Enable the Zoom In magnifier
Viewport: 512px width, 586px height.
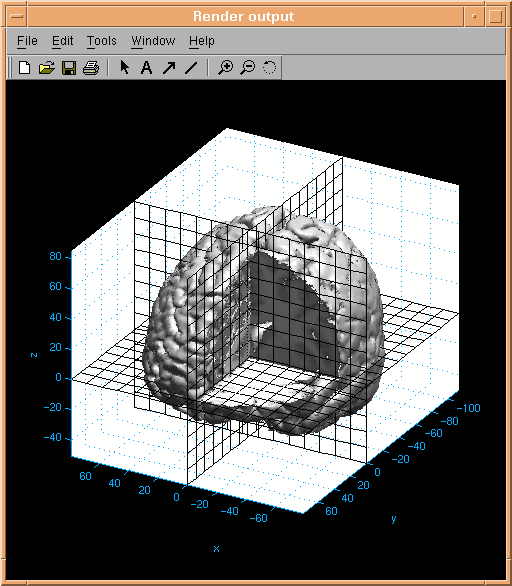point(225,68)
